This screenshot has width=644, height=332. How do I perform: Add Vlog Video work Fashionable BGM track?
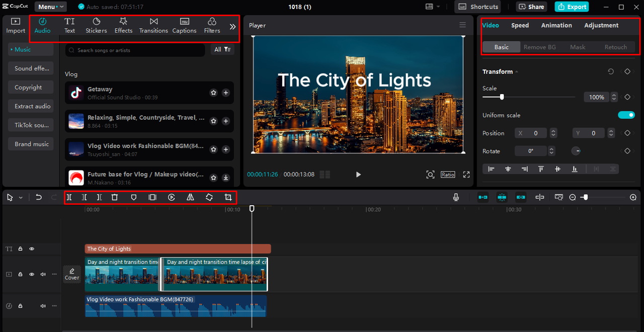click(226, 149)
